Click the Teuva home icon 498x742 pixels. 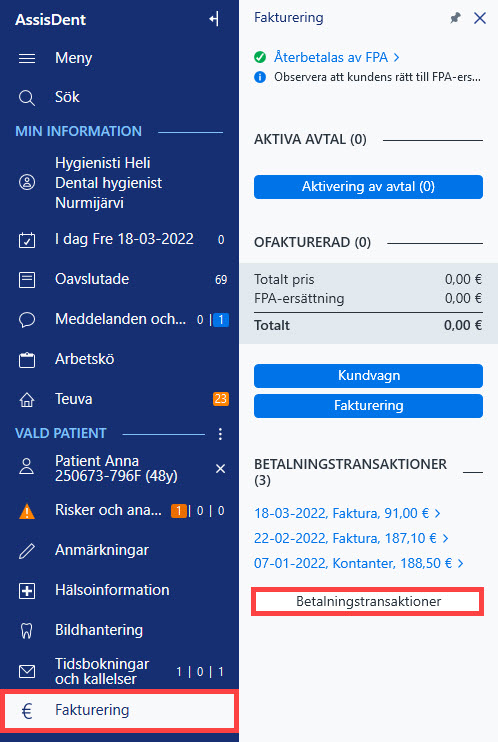click(27, 399)
